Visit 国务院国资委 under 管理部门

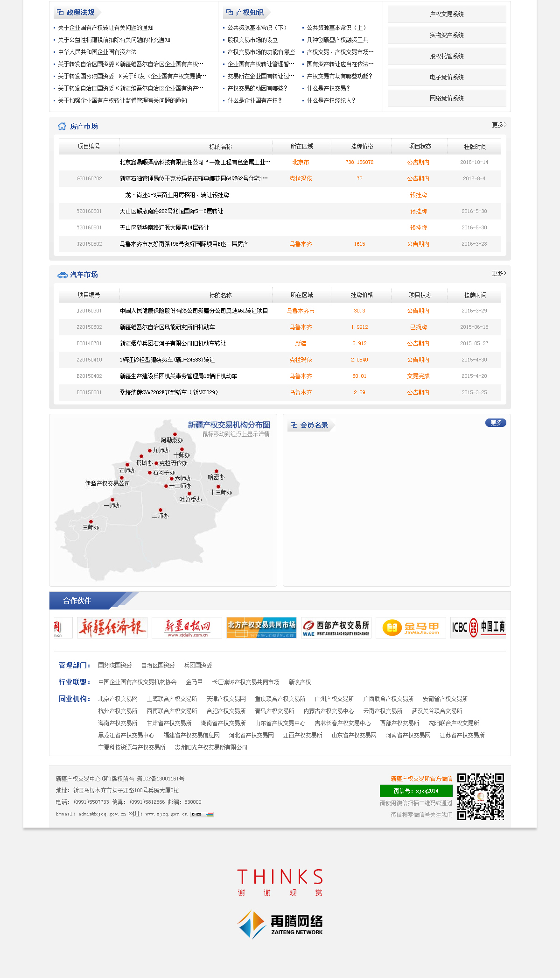point(115,665)
